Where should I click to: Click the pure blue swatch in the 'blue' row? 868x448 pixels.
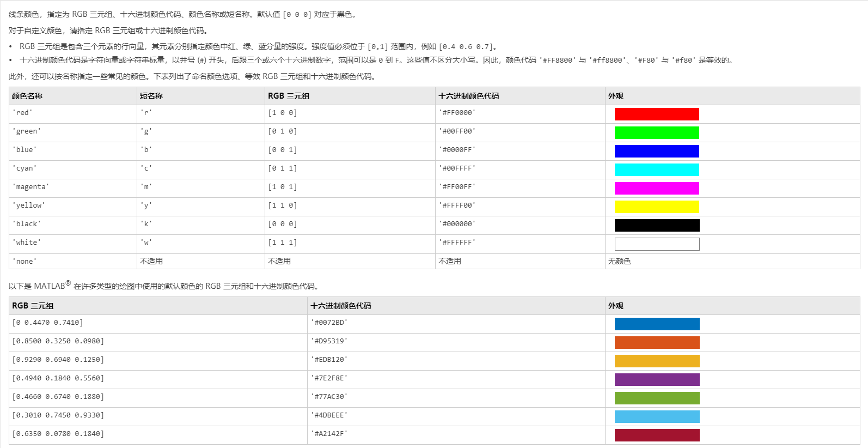(657, 151)
